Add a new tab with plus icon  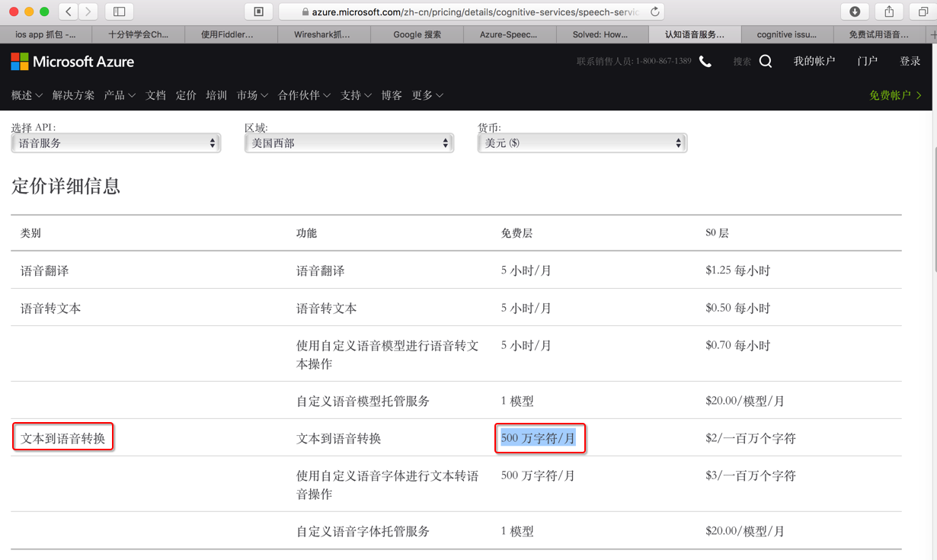coord(932,34)
